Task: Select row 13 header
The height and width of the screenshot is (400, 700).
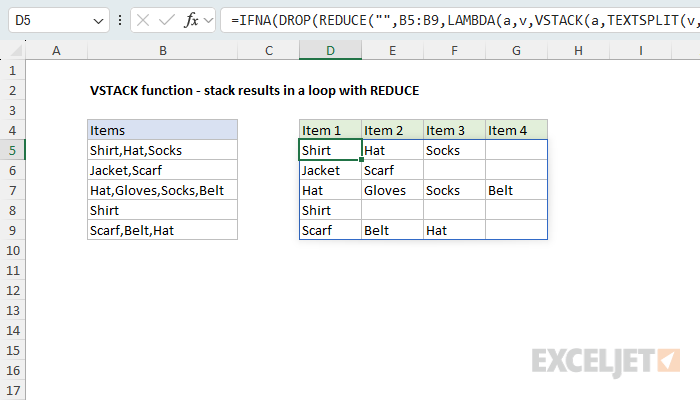Action: pos(12,310)
